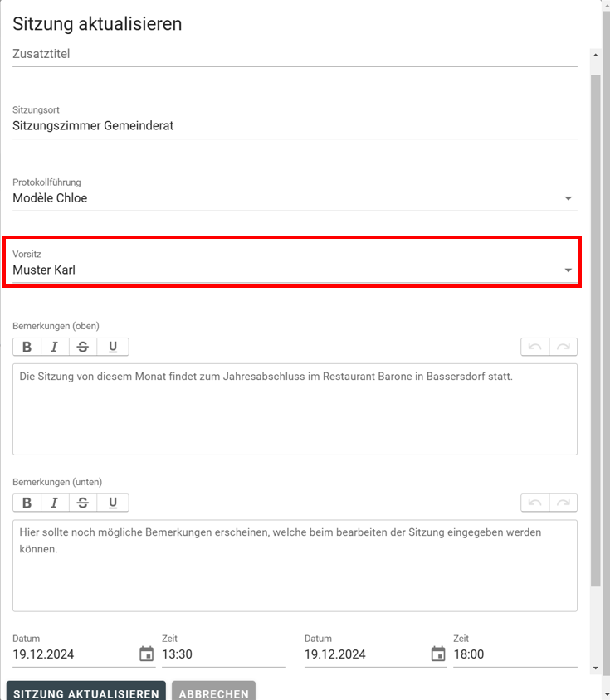
Task: Open the start date calendar picker
Action: (146, 654)
